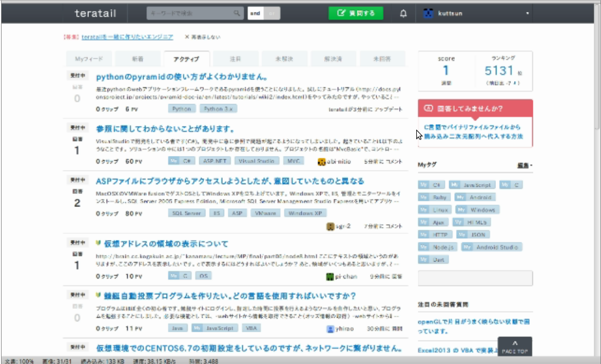The width and height of the screenshot is (601, 364).
Task: Open teratailを一緒に作りたいエンジニア link
Action: pyautogui.click(x=127, y=37)
